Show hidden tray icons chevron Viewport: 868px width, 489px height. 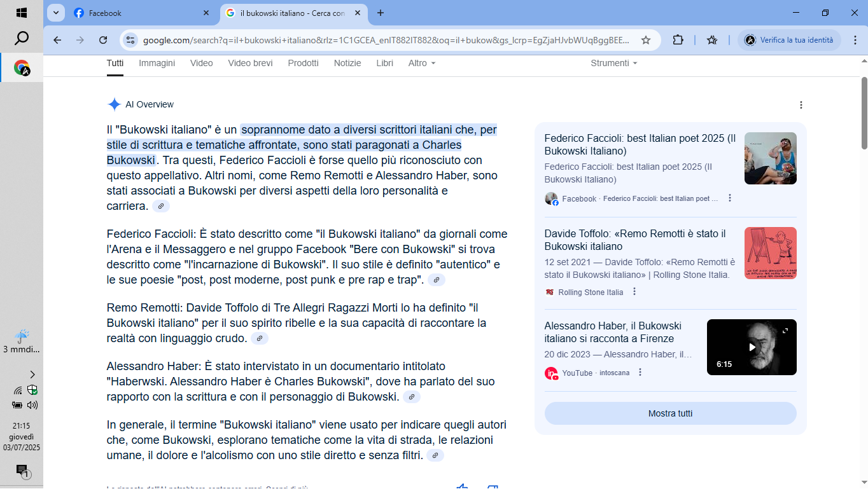click(x=32, y=375)
